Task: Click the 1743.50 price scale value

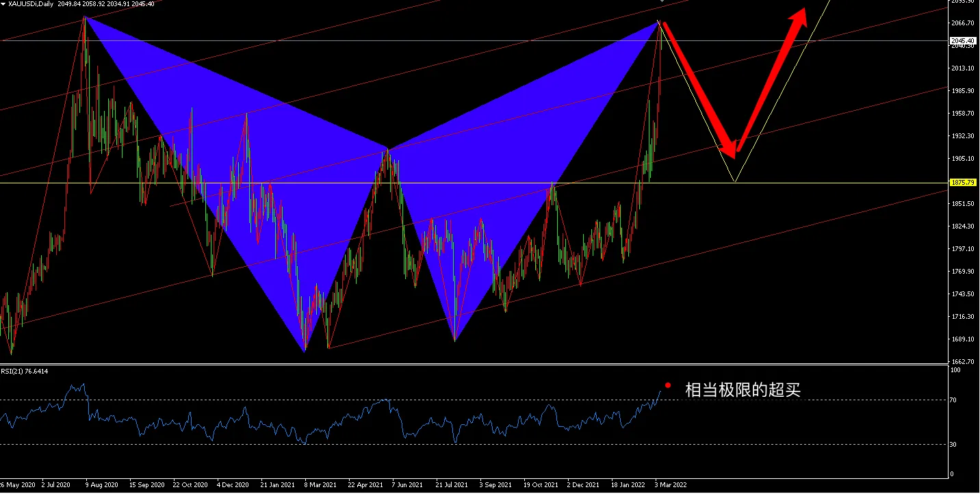Action: (962, 294)
